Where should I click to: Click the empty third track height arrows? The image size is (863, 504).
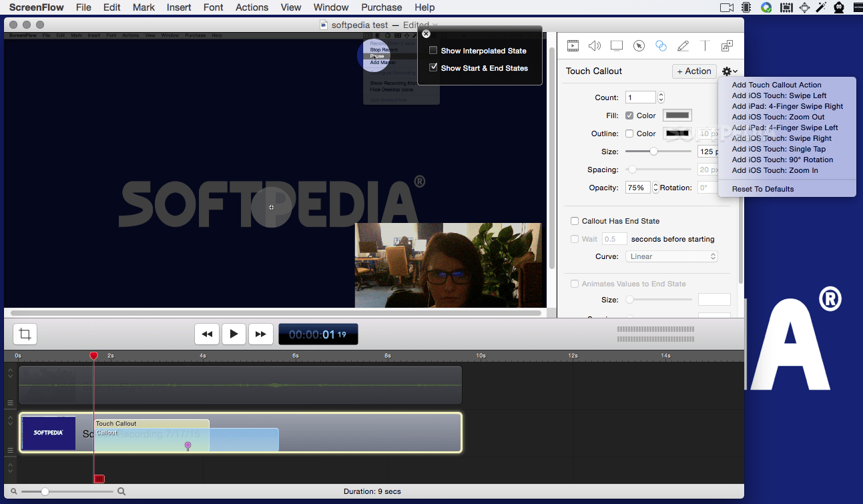[x=10, y=467]
